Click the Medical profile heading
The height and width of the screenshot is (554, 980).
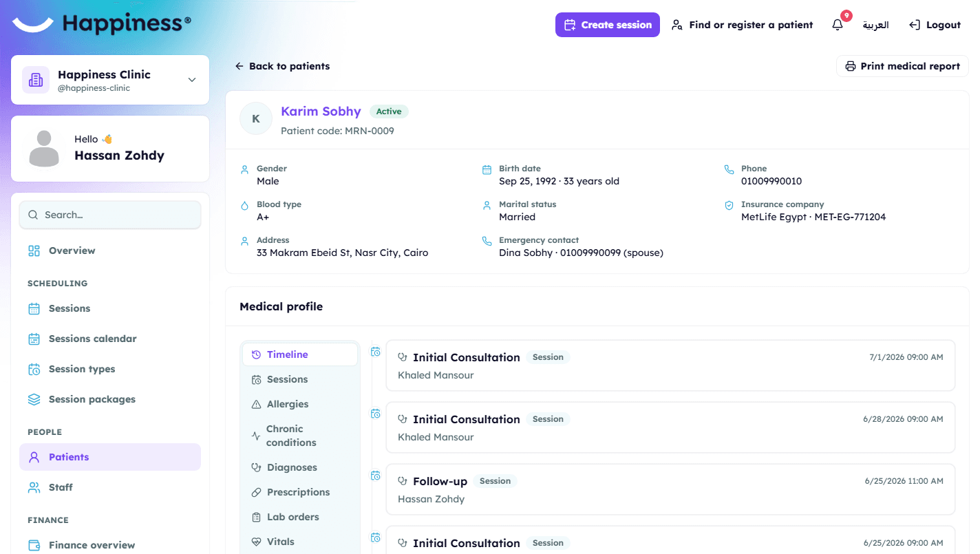[281, 307]
